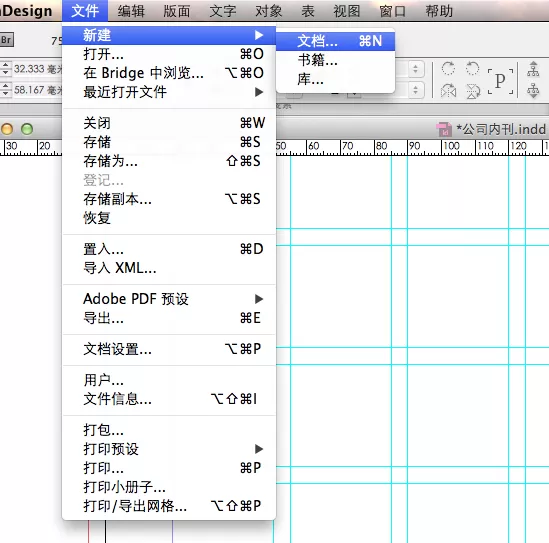Click the Flip Vertical icon
Screen dimensions: 549x543
472,91
